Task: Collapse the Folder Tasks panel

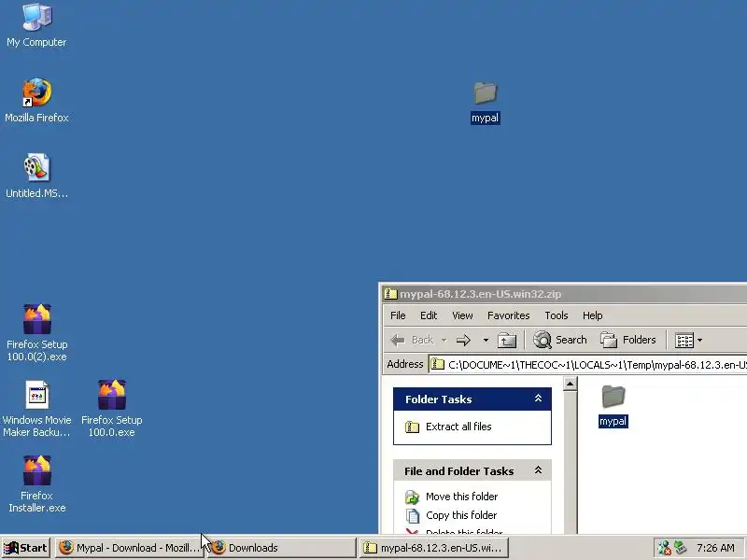Action: click(x=539, y=399)
